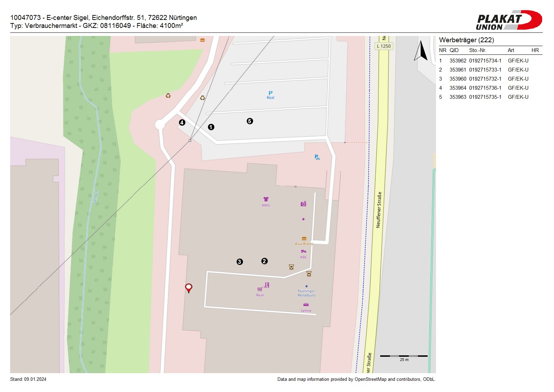Viewport: 554px width, 392px height.
Task: Click the Asia Bistro restaurant icon
Action: [x=304, y=239]
